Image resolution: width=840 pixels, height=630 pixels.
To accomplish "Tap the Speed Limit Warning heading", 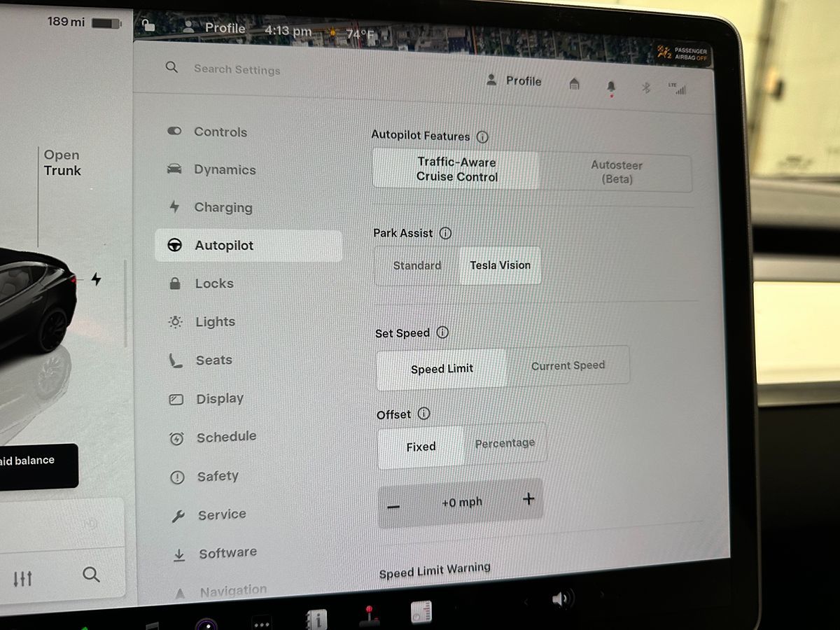I will click(435, 570).
